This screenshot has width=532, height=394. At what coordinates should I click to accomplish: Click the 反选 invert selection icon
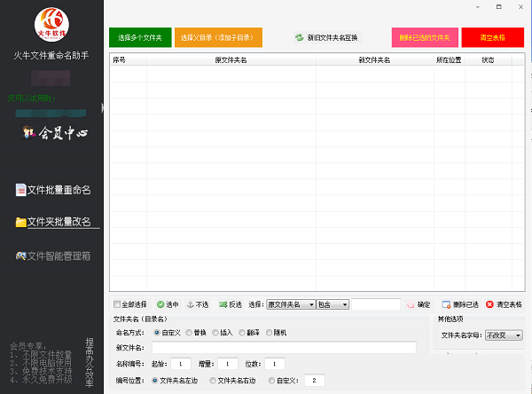223,304
